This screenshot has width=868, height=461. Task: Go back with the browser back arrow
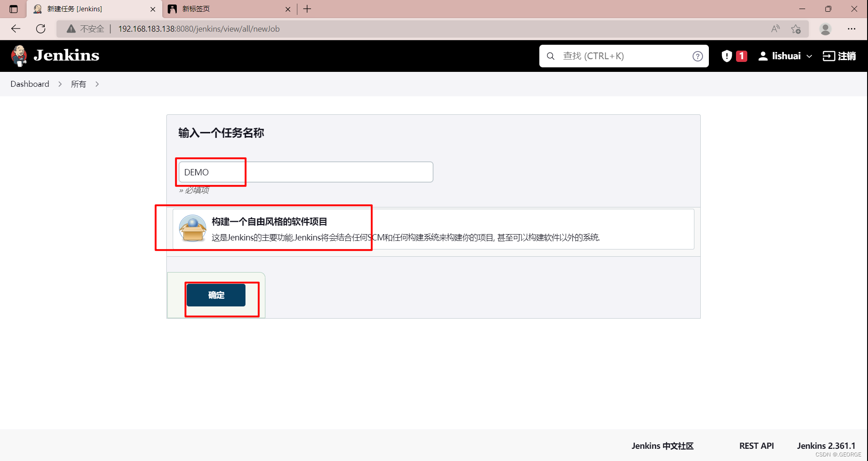16,29
